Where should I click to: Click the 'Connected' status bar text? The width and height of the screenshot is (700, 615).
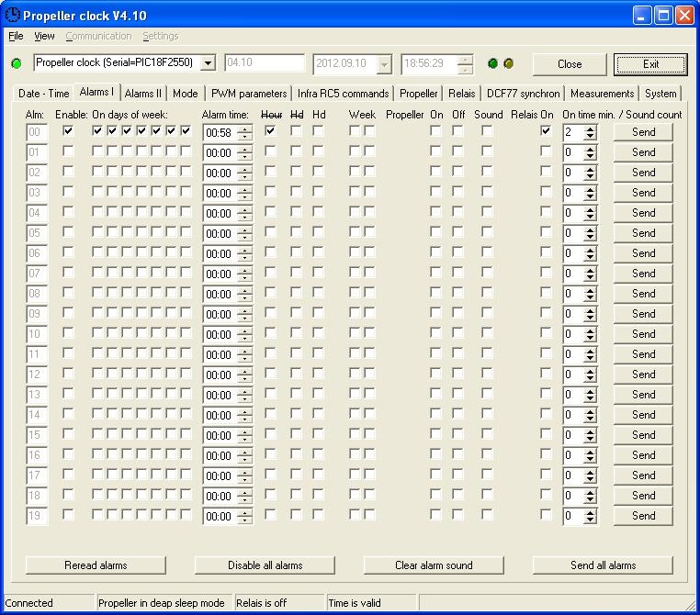(x=28, y=603)
